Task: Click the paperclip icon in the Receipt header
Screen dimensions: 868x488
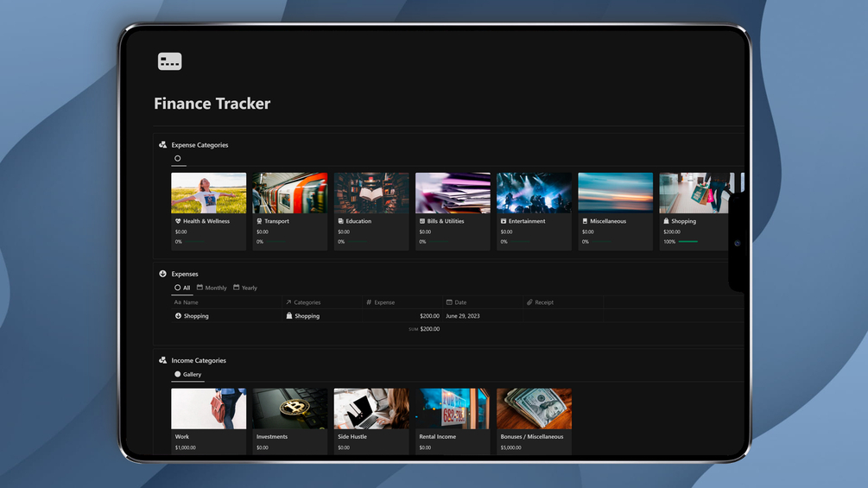Action: point(529,302)
